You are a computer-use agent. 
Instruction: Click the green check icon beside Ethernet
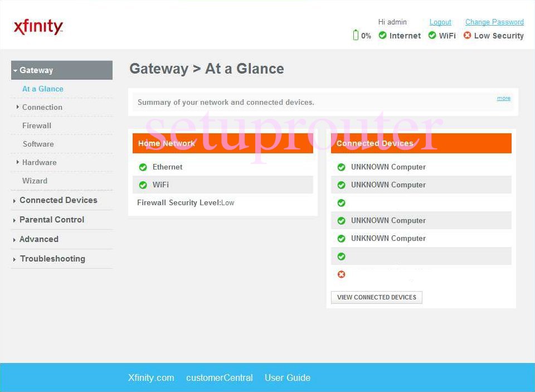[143, 167]
